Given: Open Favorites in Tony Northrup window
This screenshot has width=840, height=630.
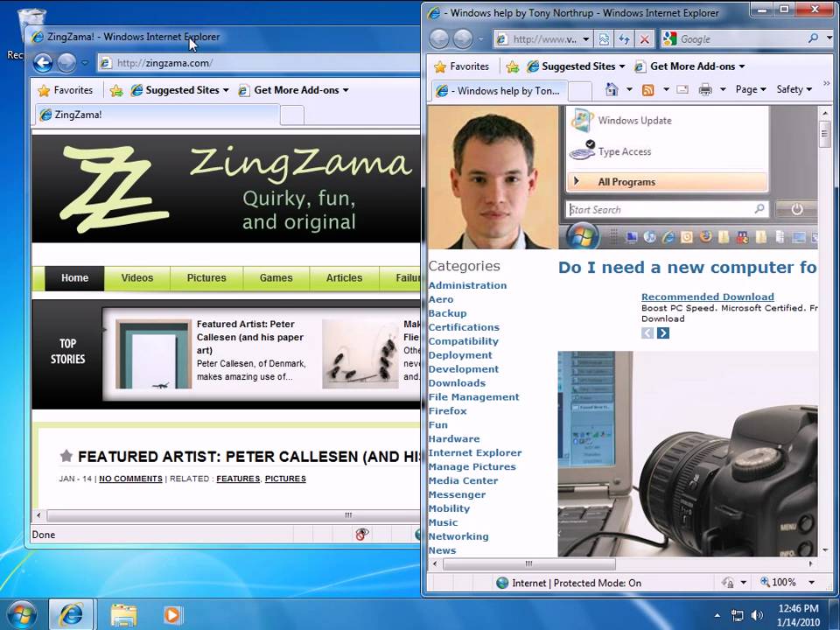Looking at the screenshot, I should [x=462, y=66].
